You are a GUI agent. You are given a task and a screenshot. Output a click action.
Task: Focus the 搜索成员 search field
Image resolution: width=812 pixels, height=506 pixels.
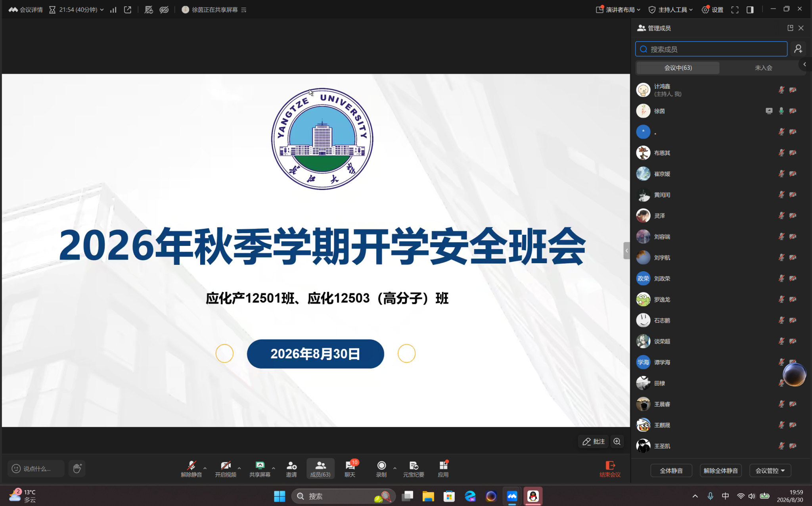[711, 49]
